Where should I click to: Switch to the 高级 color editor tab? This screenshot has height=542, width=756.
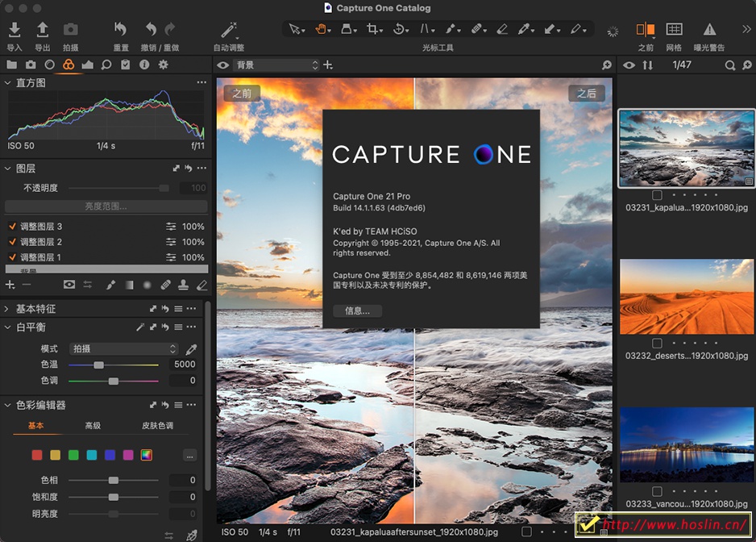[x=93, y=426]
